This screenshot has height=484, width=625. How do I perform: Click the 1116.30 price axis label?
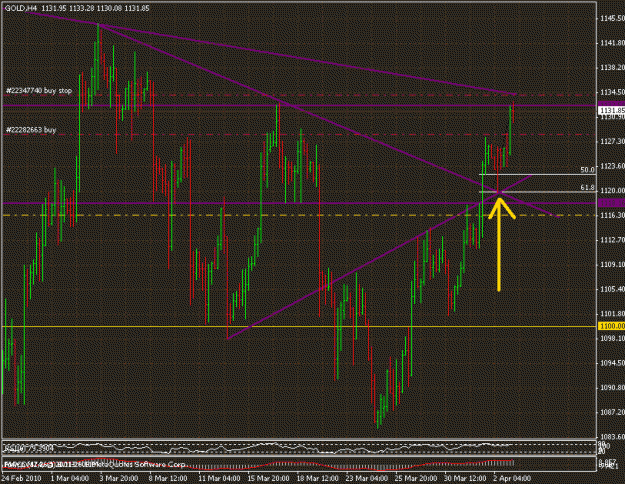[x=612, y=215]
